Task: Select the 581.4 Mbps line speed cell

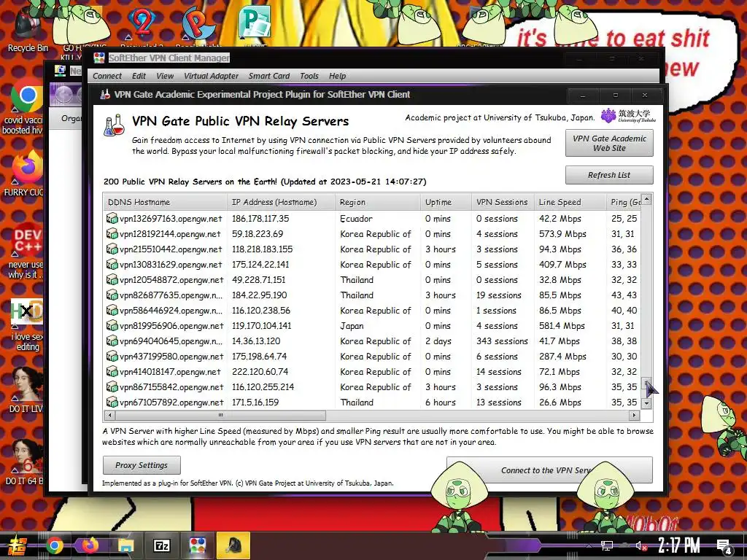Action: click(x=562, y=326)
